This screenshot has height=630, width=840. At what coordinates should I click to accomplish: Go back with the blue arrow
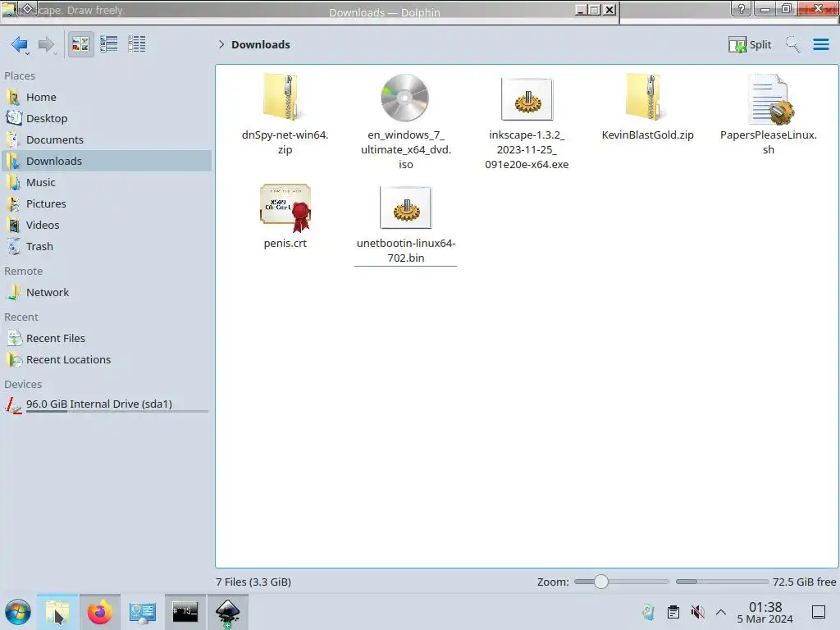point(20,44)
